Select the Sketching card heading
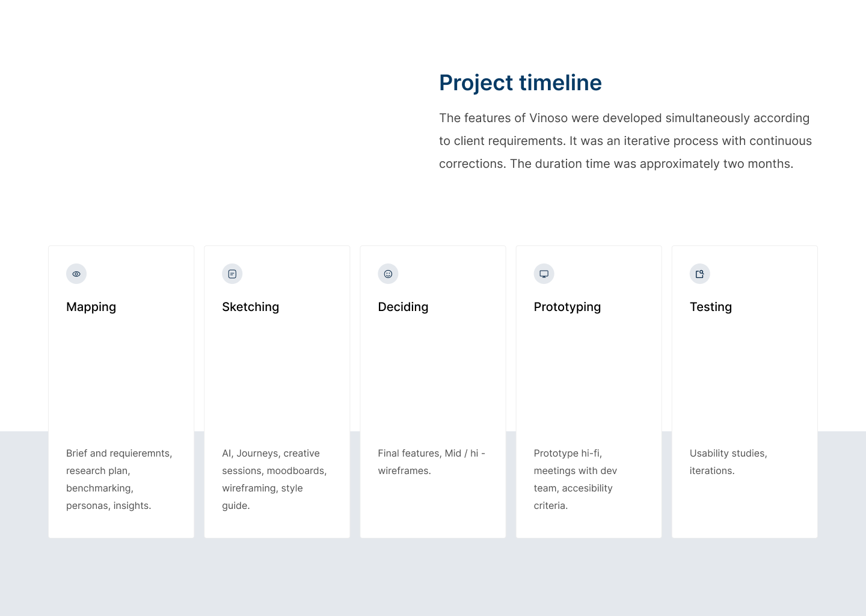The height and width of the screenshot is (616, 866). (x=250, y=307)
